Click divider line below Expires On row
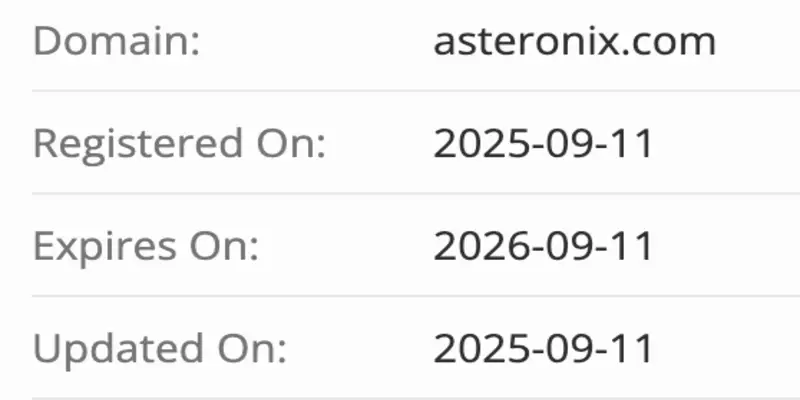This screenshot has height=400, width=800. click(400, 295)
